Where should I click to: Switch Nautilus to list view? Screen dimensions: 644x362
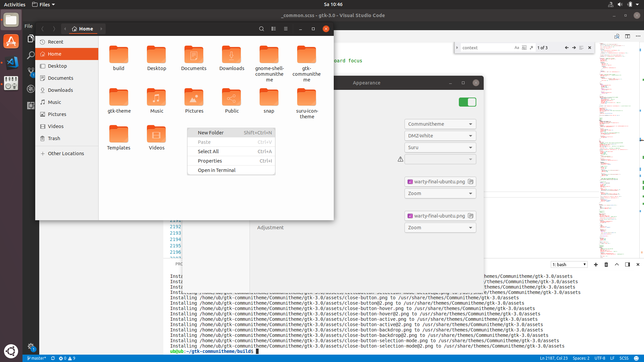pyautogui.click(x=274, y=29)
